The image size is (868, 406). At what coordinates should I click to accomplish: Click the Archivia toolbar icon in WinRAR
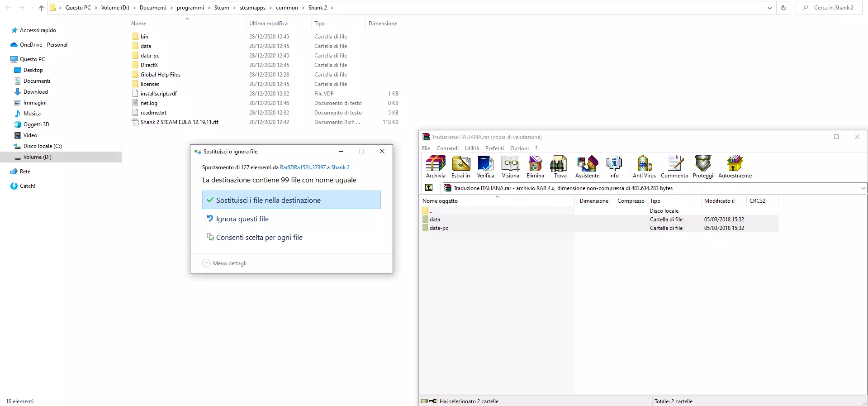(436, 167)
